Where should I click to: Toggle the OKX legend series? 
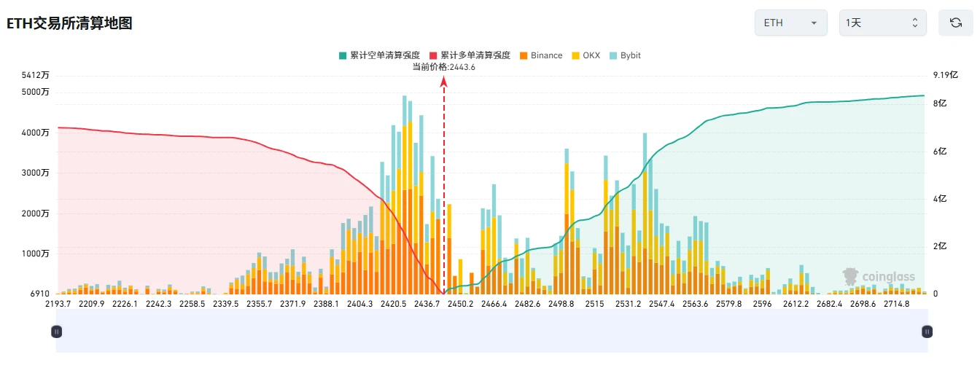[586, 55]
